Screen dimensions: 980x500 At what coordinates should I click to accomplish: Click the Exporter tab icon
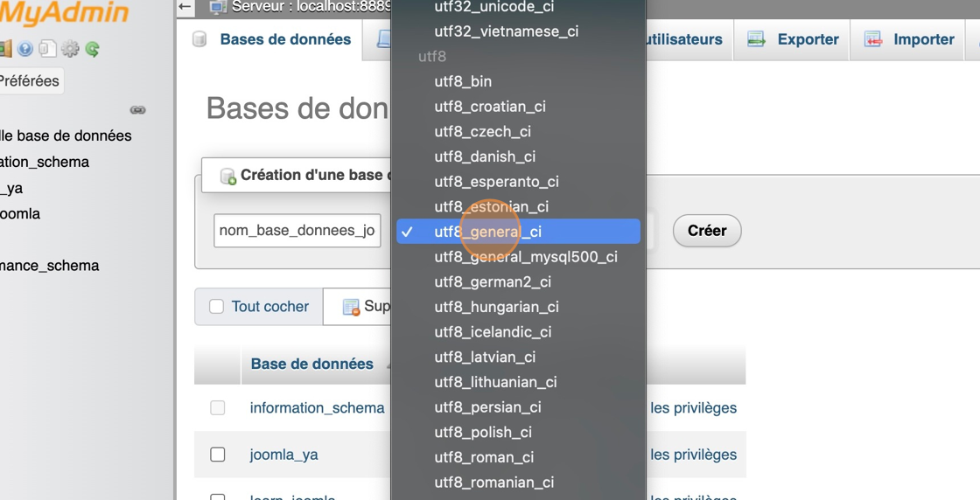click(x=756, y=39)
